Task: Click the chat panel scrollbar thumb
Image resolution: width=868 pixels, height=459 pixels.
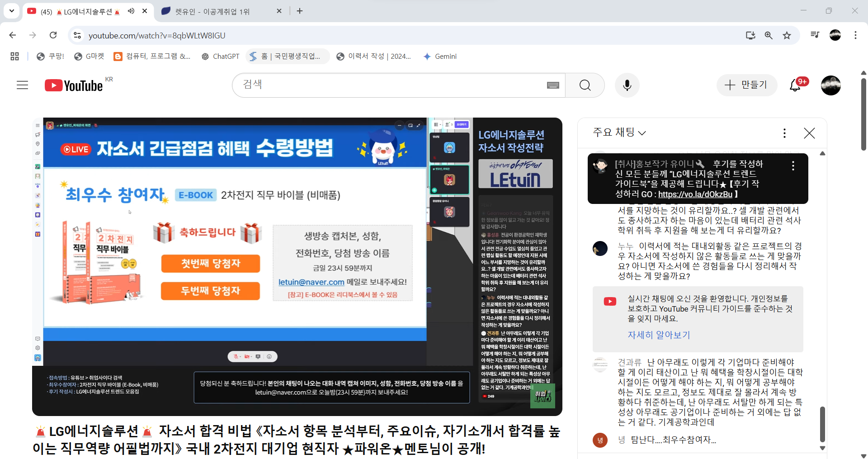Action: [822, 424]
